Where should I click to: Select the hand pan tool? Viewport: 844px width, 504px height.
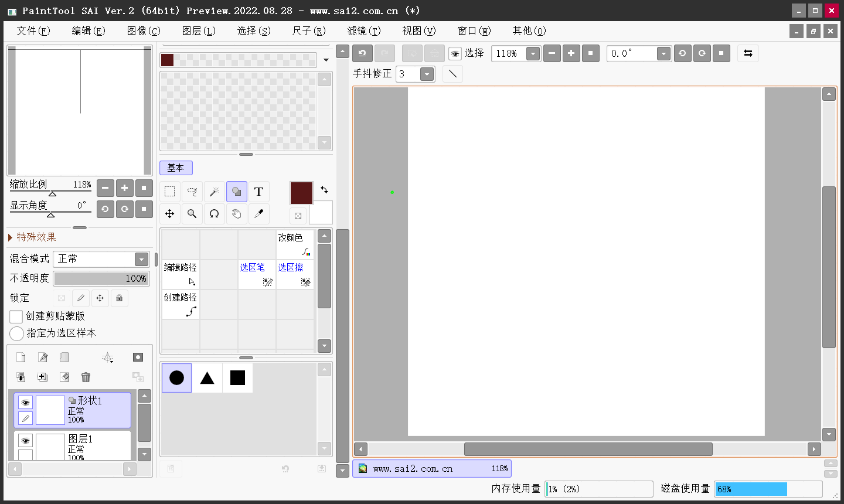tap(236, 214)
